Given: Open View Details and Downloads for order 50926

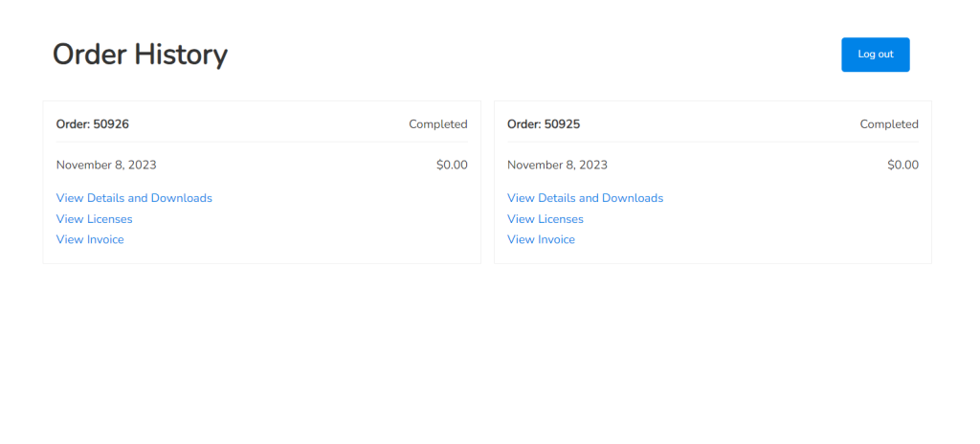Looking at the screenshot, I should (134, 198).
